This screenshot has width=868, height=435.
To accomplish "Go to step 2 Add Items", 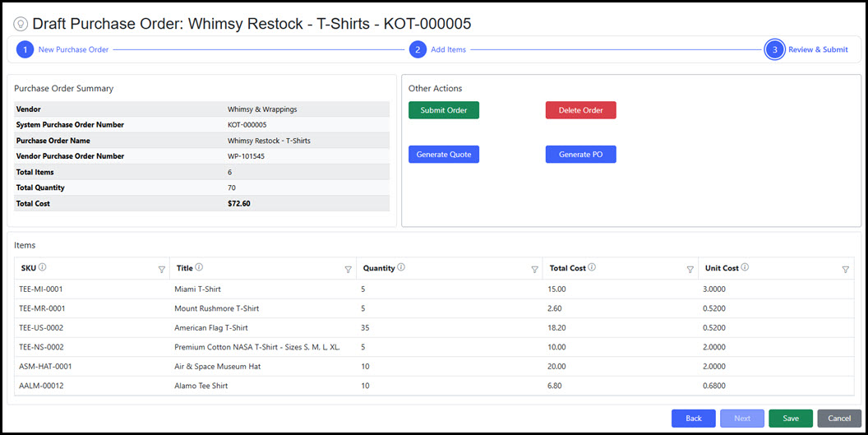I will [x=418, y=49].
